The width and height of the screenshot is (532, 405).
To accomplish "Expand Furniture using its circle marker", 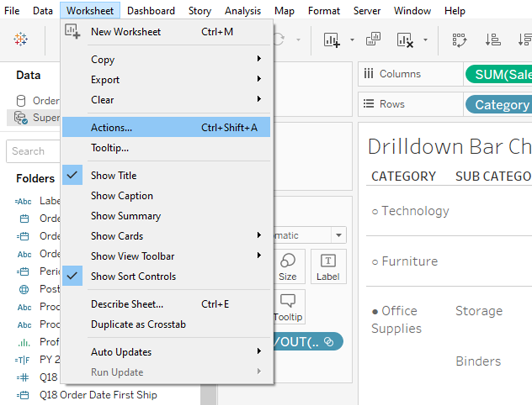I will tap(375, 262).
